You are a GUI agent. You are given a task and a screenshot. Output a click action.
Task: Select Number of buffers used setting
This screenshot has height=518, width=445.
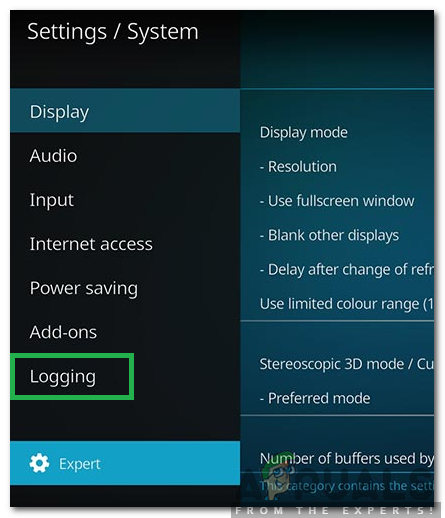pyautogui.click(x=337, y=459)
